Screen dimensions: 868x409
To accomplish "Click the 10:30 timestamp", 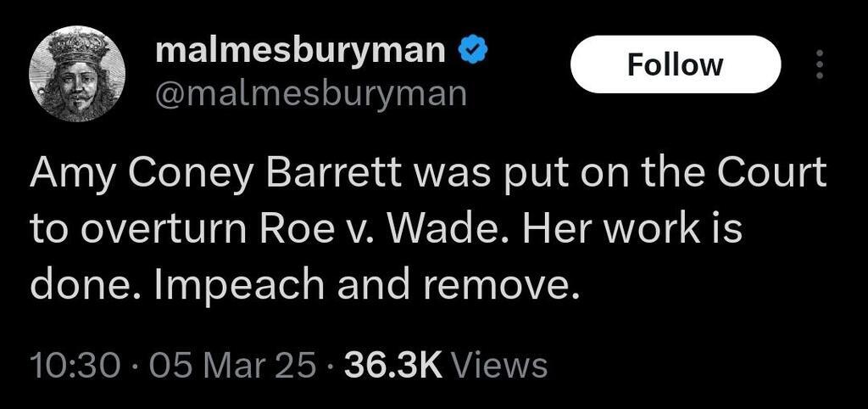I will pyautogui.click(x=75, y=367).
